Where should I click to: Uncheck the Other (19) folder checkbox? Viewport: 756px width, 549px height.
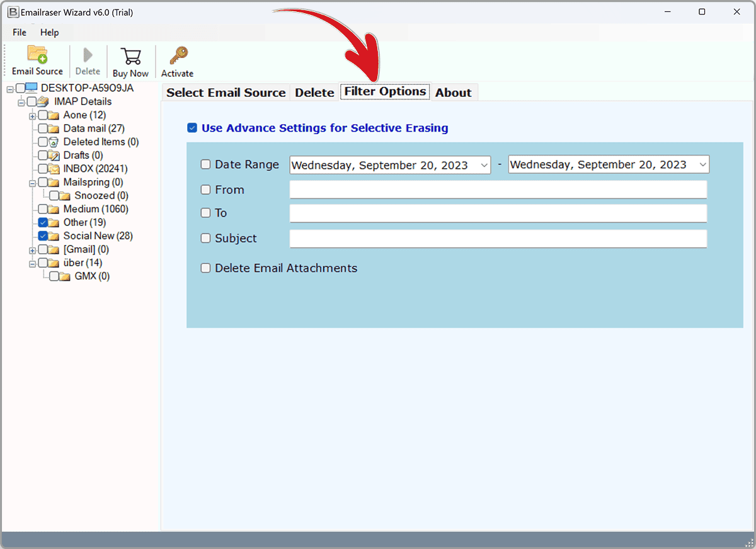coord(43,222)
